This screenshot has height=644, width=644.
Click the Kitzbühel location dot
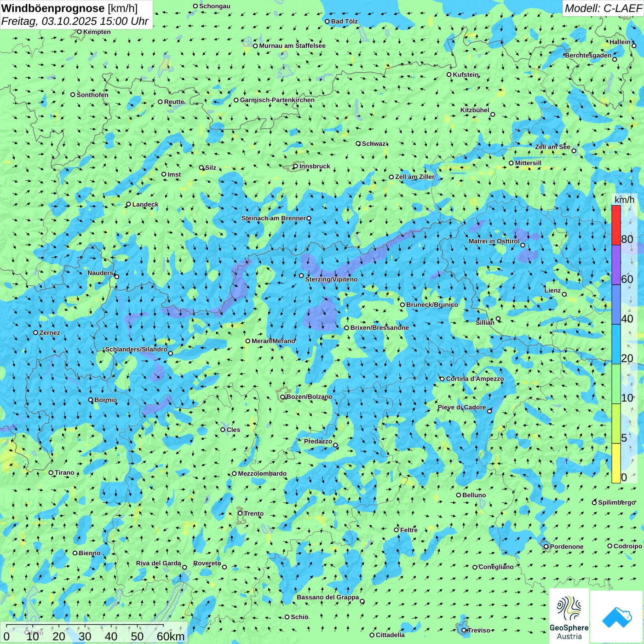493,115
